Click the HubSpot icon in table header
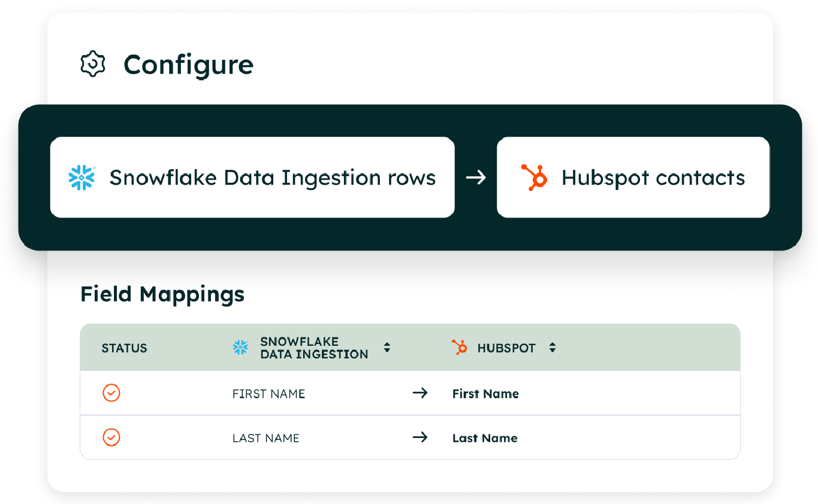 point(459,347)
